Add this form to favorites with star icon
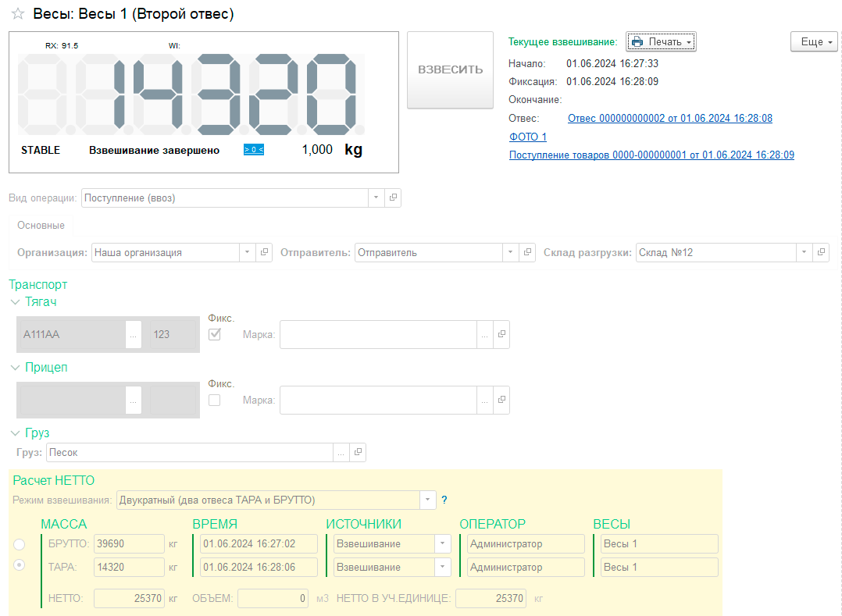Screen dimensions: 842x616 pyautogui.click(x=18, y=14)
